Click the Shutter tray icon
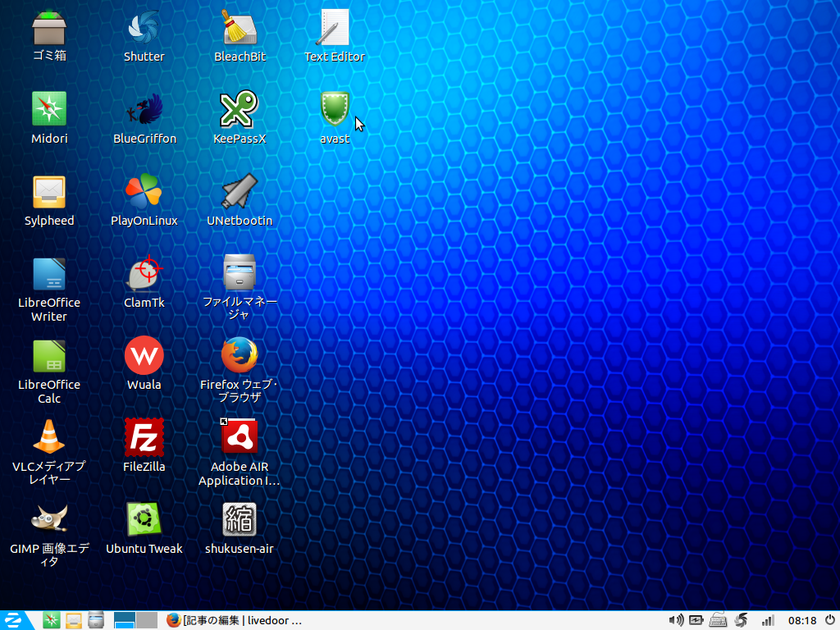Image resolution: width=840 pixels, height=630 pixels. [741, 620]
